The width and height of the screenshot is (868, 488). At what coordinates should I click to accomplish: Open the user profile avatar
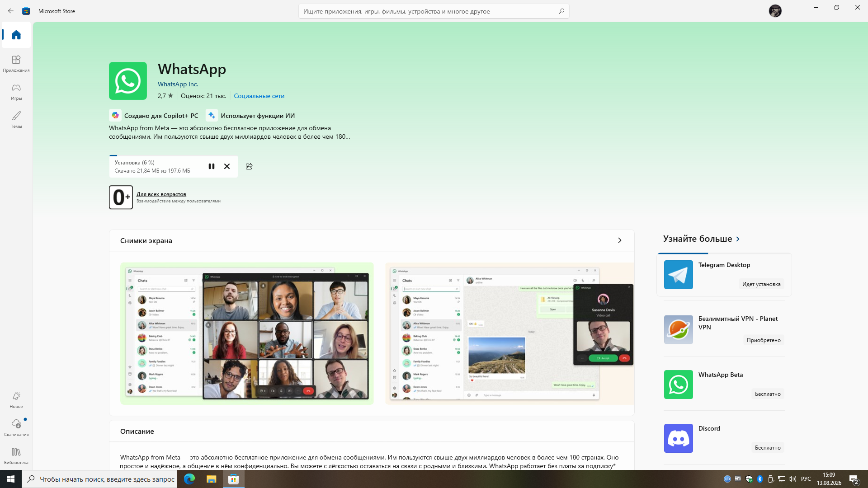tap(775, 11)
